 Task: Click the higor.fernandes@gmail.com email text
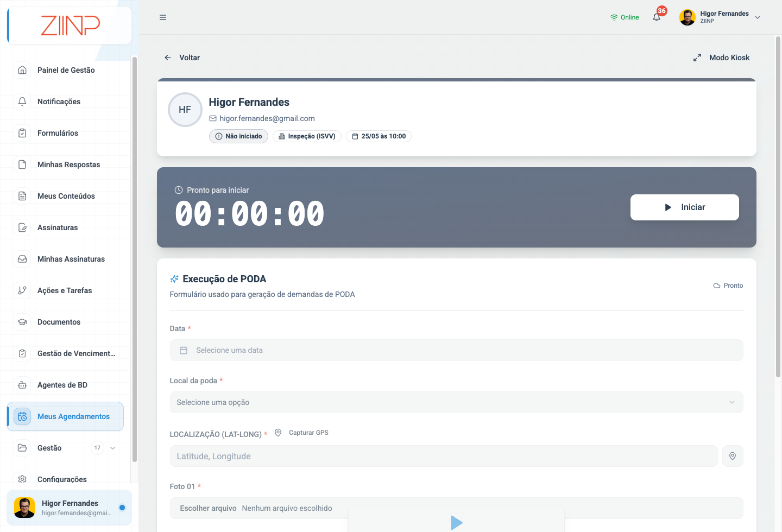(267, 118)
